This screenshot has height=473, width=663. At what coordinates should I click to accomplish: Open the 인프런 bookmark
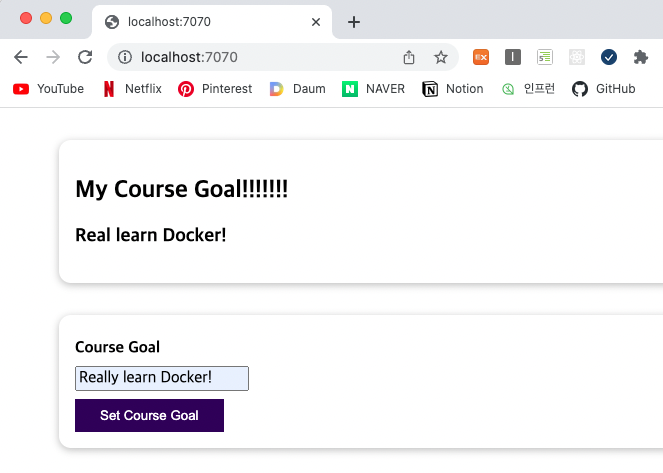[529, 89]
